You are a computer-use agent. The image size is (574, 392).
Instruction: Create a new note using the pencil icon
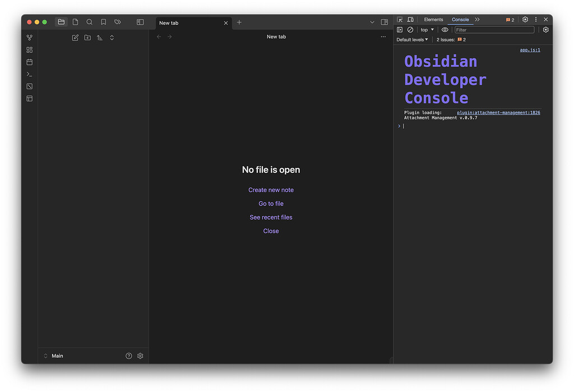coord(75,37)
